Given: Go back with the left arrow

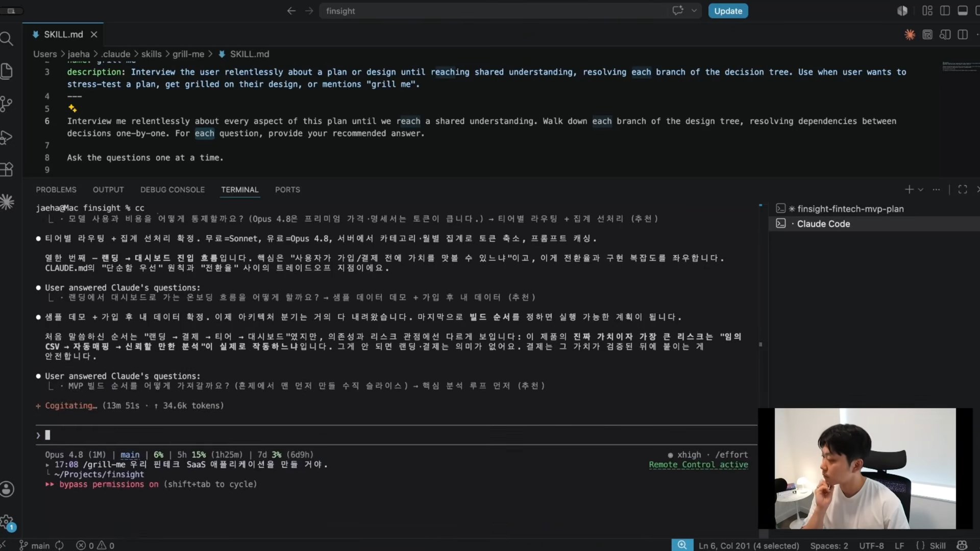Looking at the screenshot, I should tap(291, 11).
